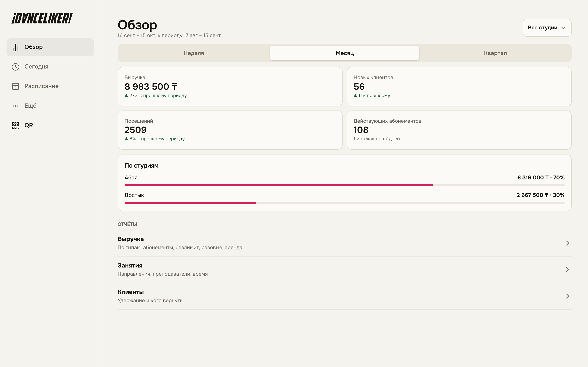Open the Все студии dropdown
588x367 pixels.
click(x=547, y=28)
